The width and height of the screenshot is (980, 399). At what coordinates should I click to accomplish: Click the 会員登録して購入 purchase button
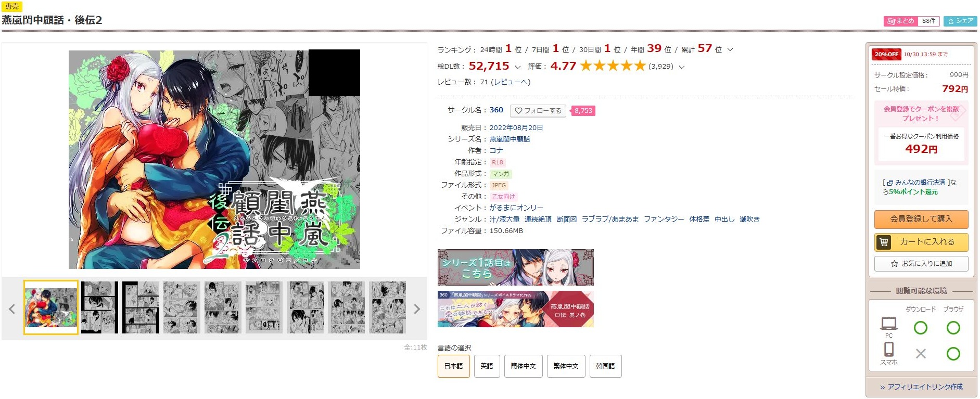click(x=921, y=219)
